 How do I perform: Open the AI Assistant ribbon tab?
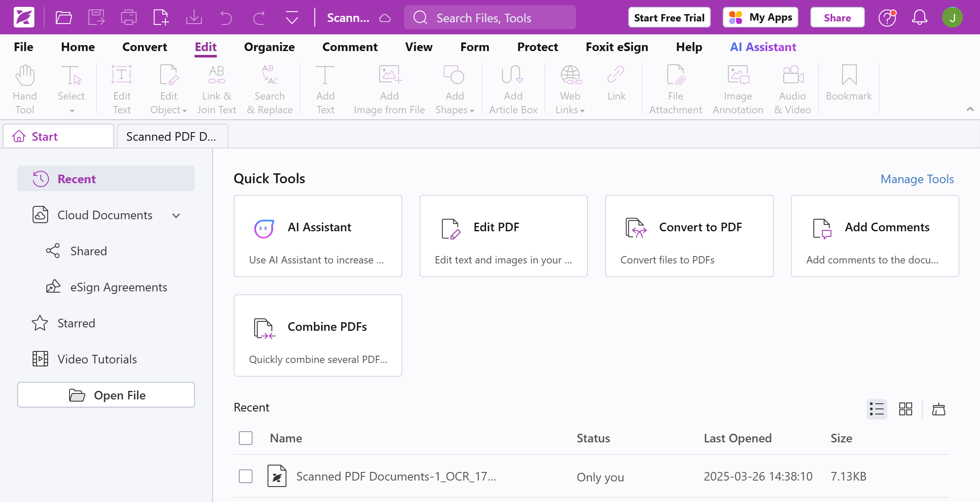click(x=763, y=47)
